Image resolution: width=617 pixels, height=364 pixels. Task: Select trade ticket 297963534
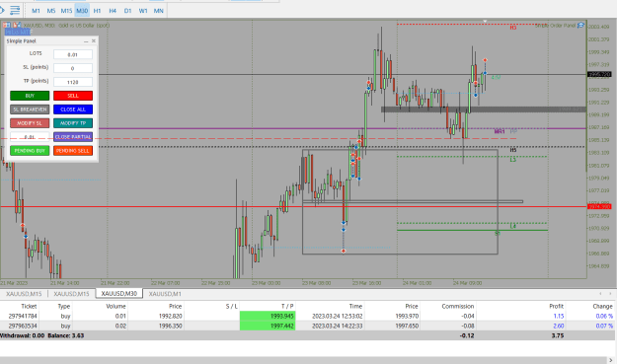pos(23,326)
